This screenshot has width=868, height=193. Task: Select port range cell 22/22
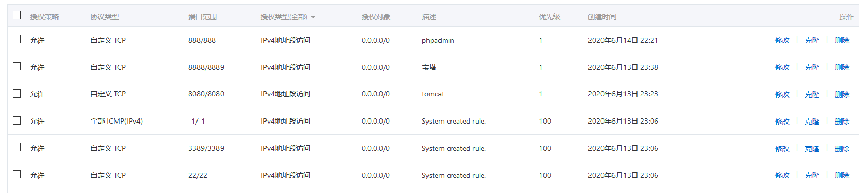click(198, 175)
